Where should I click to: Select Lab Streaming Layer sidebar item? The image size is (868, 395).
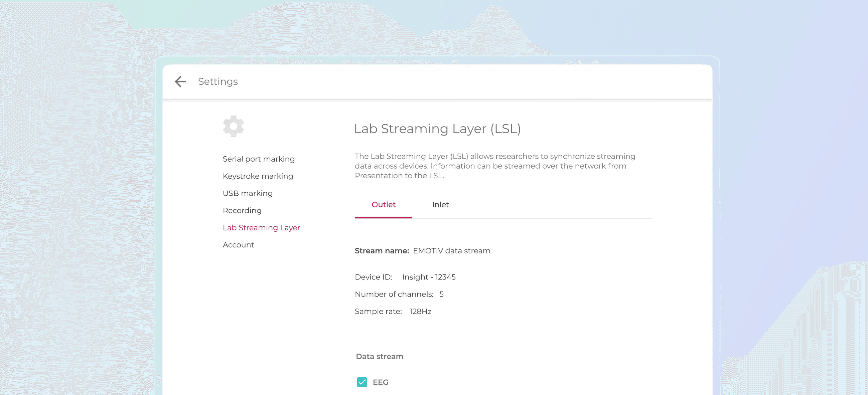[x=261, y=228]
